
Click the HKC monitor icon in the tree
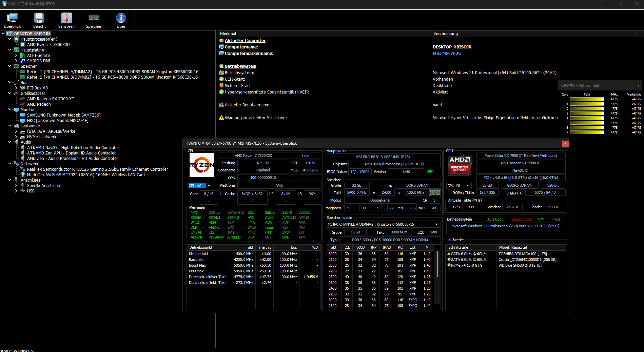(23, 121)
